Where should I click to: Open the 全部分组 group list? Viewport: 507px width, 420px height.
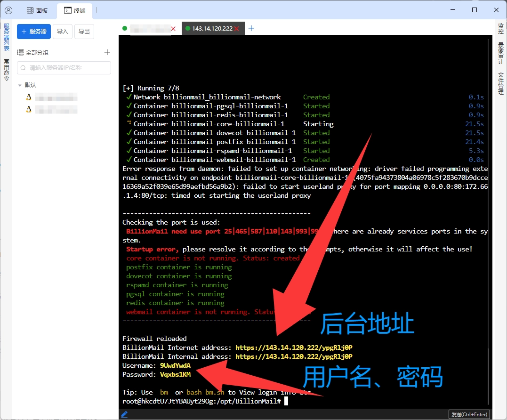33,52
